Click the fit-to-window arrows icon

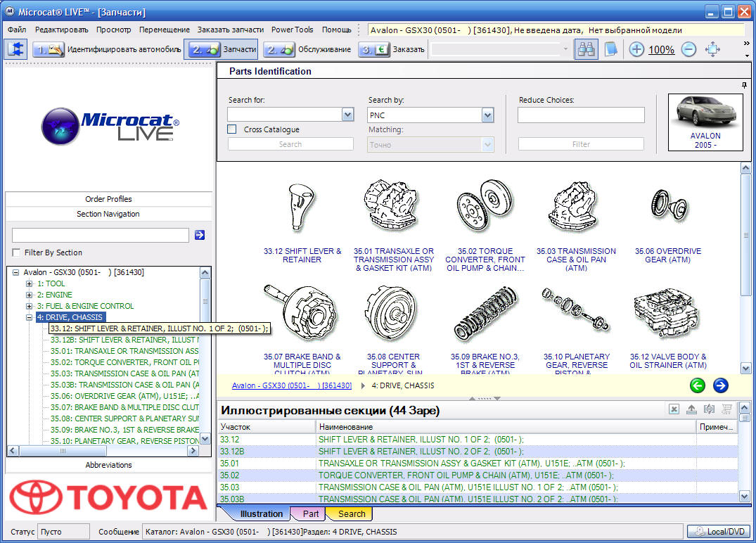[712, 49]
